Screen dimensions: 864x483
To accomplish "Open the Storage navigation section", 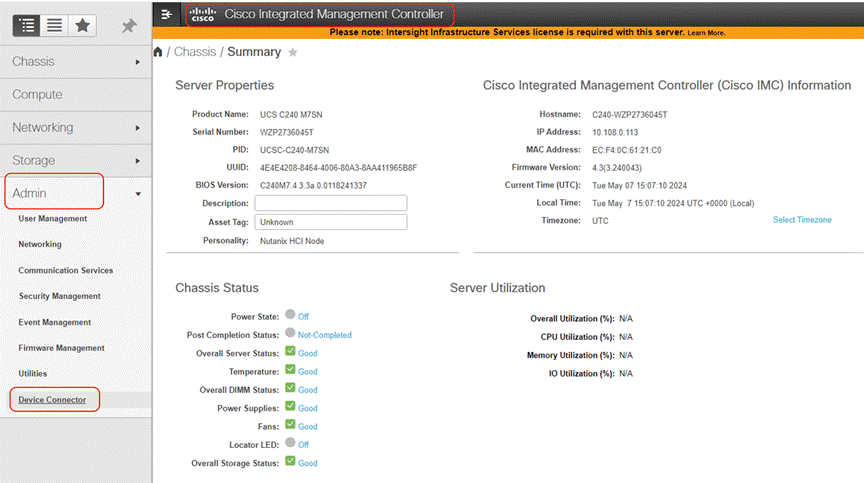I will 76,161.
